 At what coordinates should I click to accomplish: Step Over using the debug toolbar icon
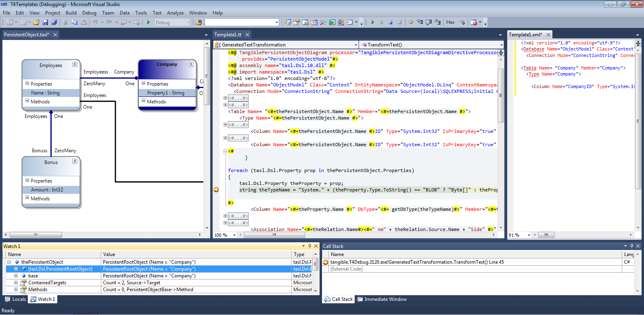pyautogui.click(x=429, y=22)
